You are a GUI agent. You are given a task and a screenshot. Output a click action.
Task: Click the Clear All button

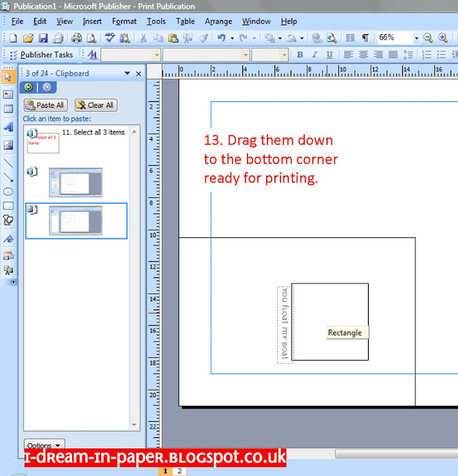tap(96, 105)
